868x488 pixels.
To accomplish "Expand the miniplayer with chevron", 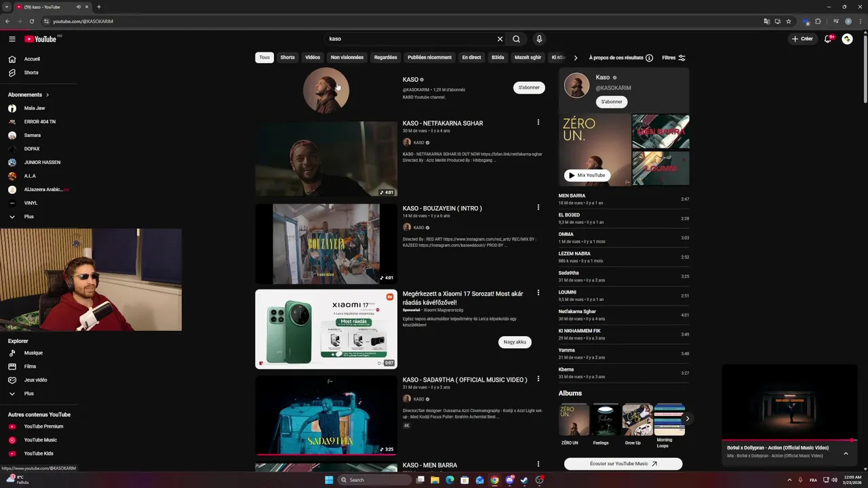I will point(846,453).
